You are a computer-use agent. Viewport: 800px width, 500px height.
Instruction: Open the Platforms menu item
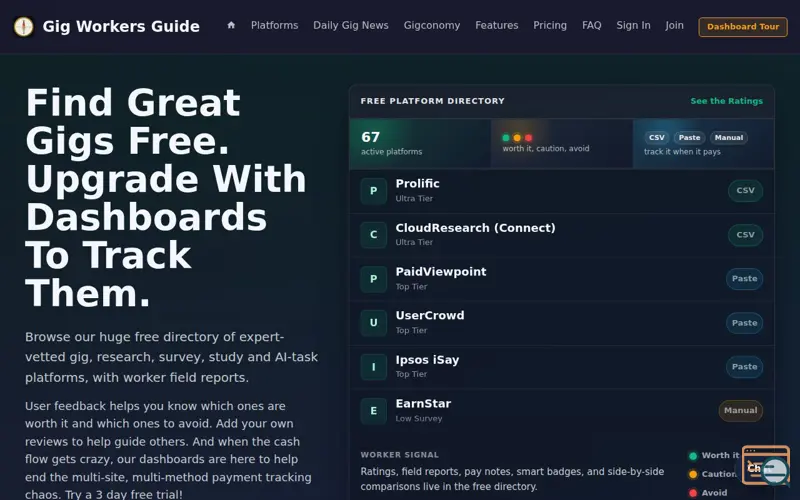coord(274,26)
